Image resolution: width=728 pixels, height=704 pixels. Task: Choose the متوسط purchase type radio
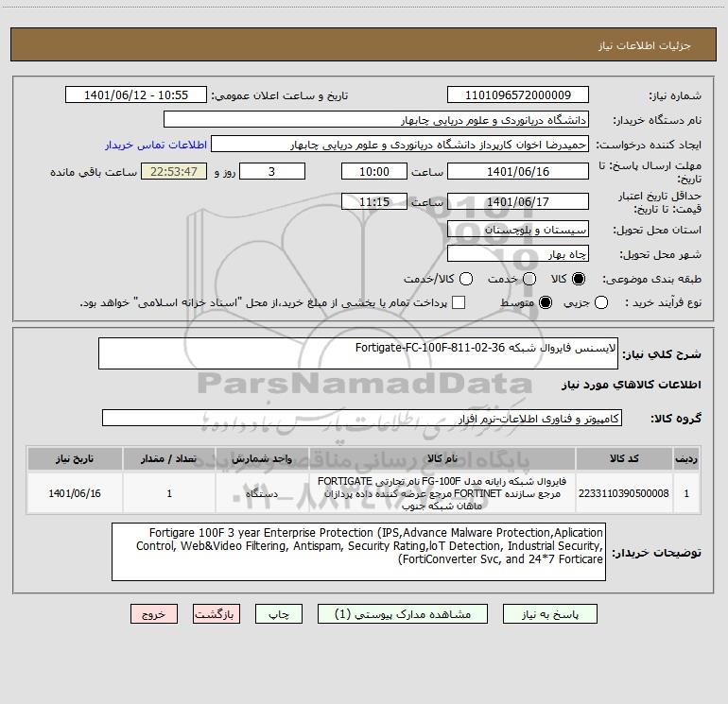[x=546, y=302]
